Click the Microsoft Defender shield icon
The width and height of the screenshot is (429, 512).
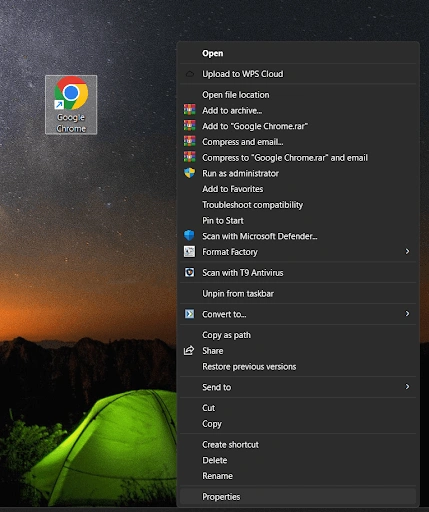189,235
